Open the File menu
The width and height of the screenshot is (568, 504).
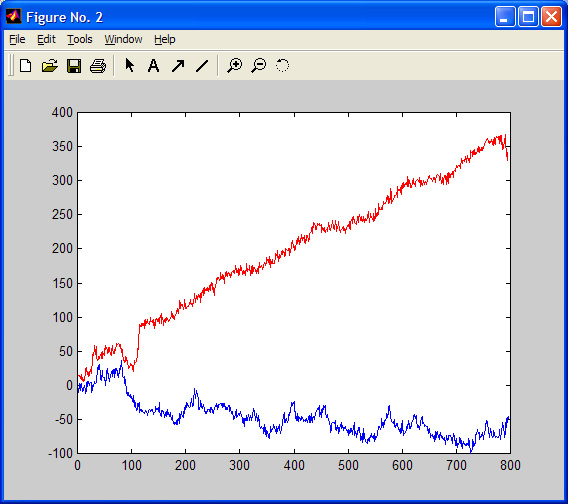pos(17,39)
